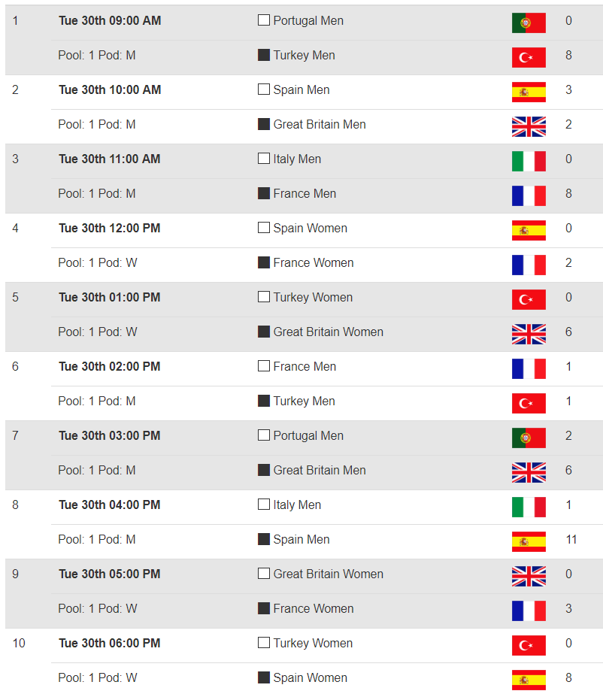This screenshot has height=700, width=603.
Task: Click Spain flag beside Spain Women, match 10
Action: (x=529, y=680)
